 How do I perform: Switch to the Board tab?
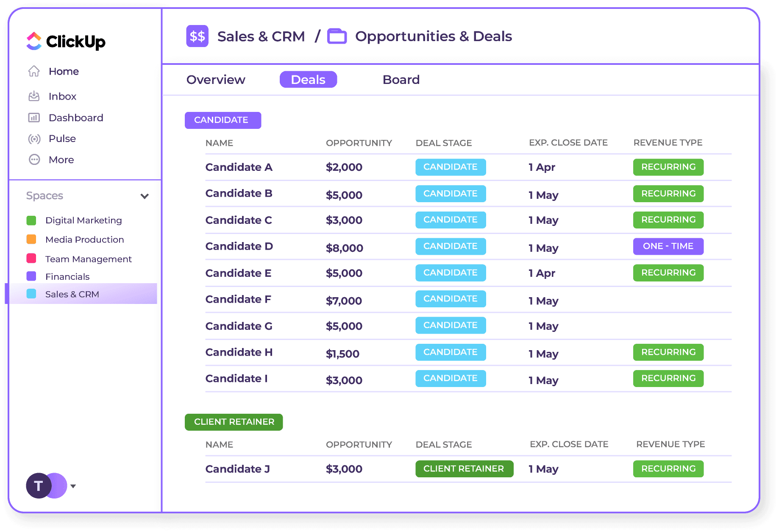[401, 80]
